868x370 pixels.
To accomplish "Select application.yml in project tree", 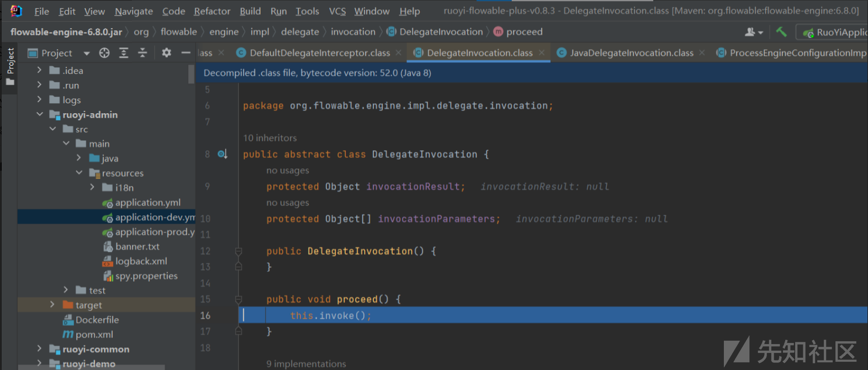I will [x=148, y=202].
